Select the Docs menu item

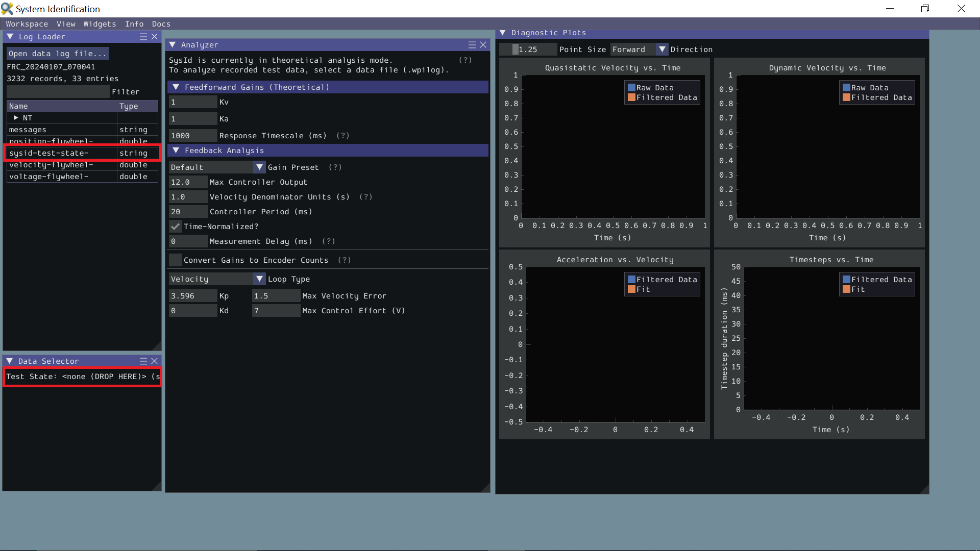pyautogui.click(x=161, y=23)
